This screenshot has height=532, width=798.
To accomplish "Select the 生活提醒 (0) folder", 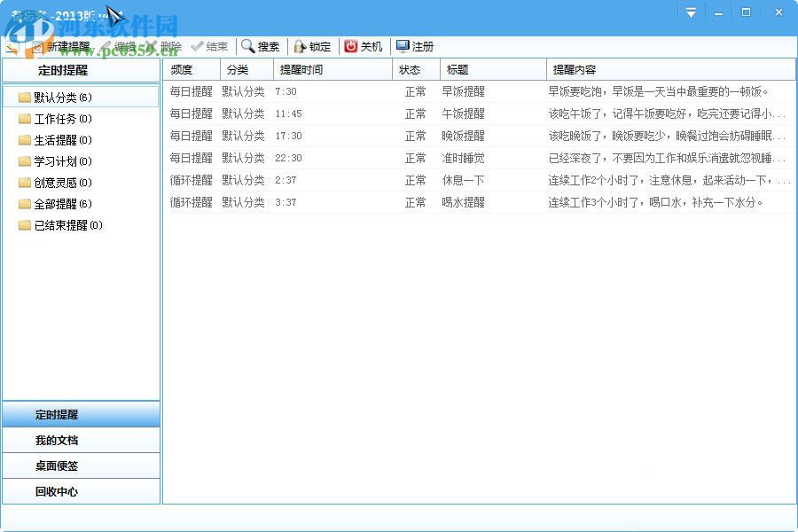I will coord(55,140).
